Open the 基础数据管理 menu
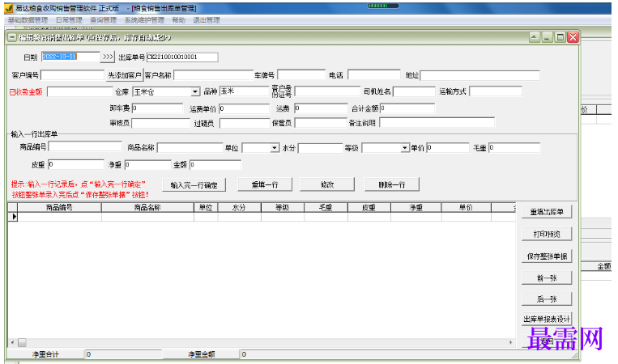Image resolution: width=618 pixels, height=364 pixels. pyautogui.click(x=28, y=20)
